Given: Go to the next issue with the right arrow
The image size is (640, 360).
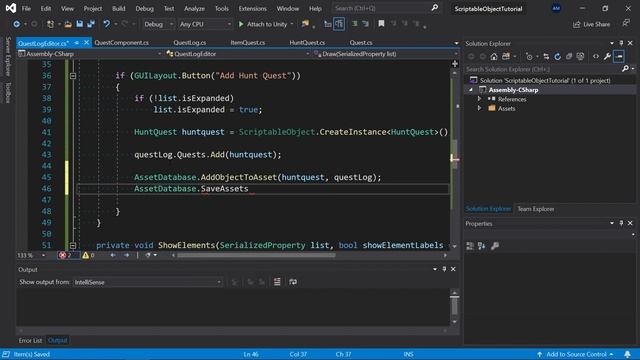Looking at the screenshot, I should [127, 255].
